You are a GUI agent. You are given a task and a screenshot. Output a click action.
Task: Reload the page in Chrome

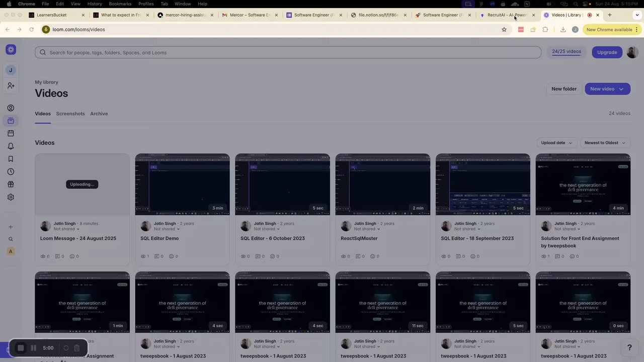[x=31, y=30]
